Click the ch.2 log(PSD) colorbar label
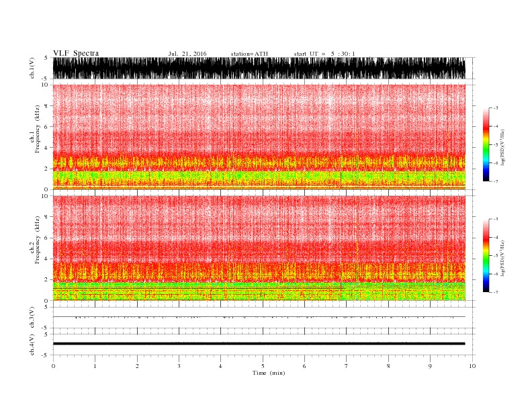 click(x=502, y=258)
